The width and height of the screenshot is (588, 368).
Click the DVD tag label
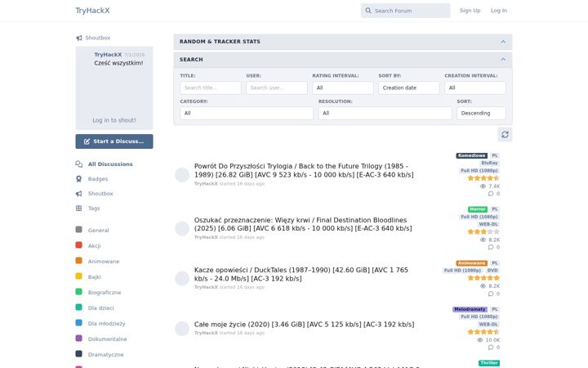point(492,271)
